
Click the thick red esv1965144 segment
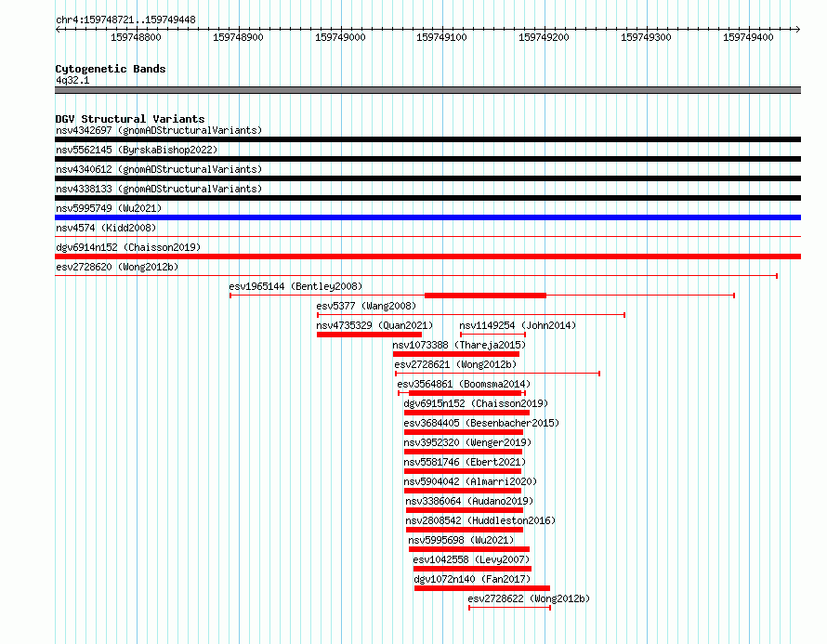point(485,296)
